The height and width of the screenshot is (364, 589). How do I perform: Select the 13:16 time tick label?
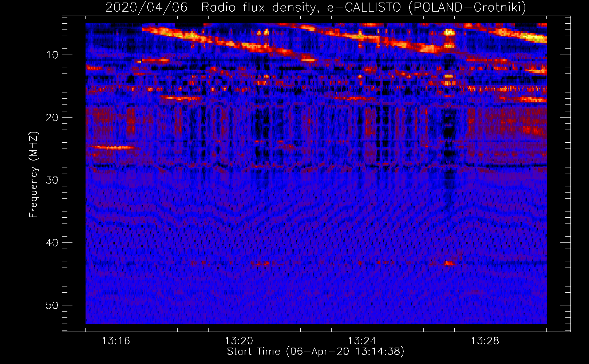pyautogui.click(x=116, y=341)
